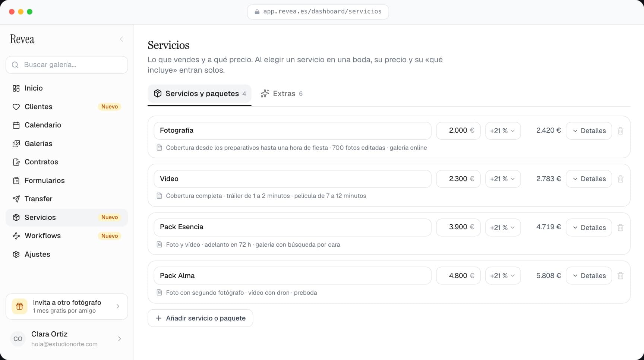
Task: Edit the 4.800 € price for Pack Alma
Action: click(x=458, y=276)
